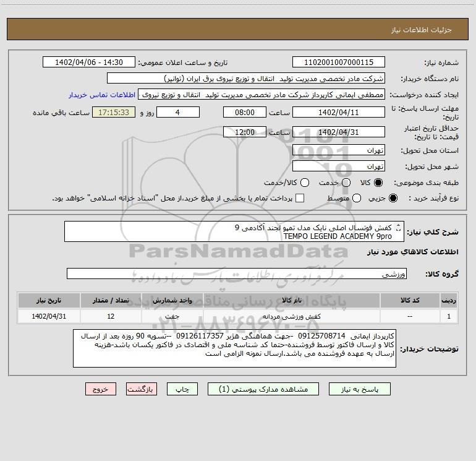Click the تاریخ نیاز column header
This screenshot has height=461, width=476.
[49, 300]
